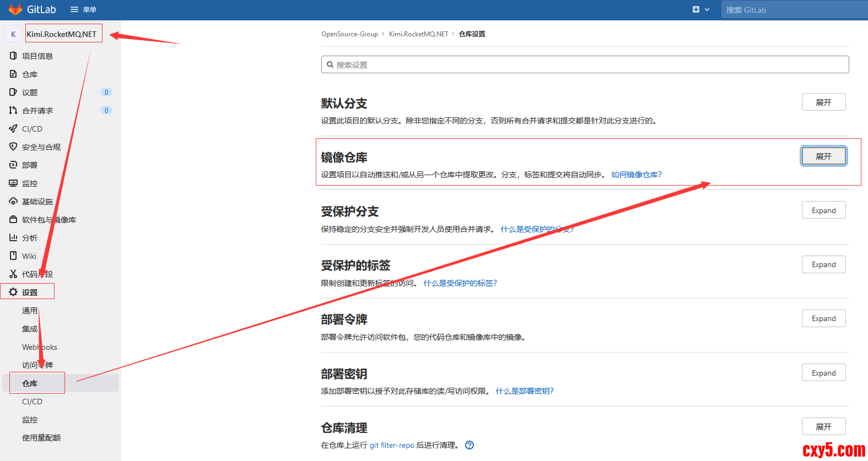
Task: Click the CI/CD rocket icon
Action: 13,128
